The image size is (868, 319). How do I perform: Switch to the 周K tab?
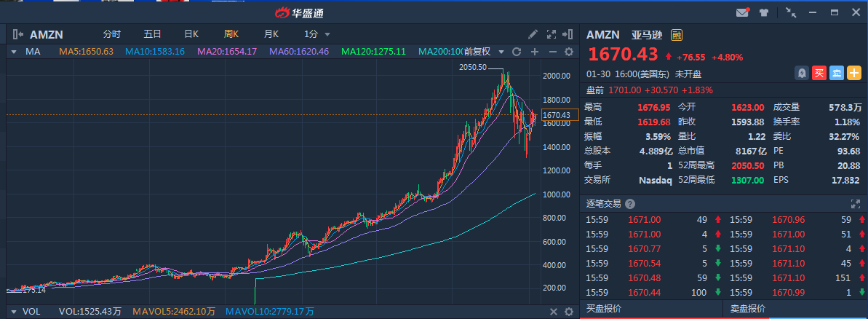[x=231, y=34]
